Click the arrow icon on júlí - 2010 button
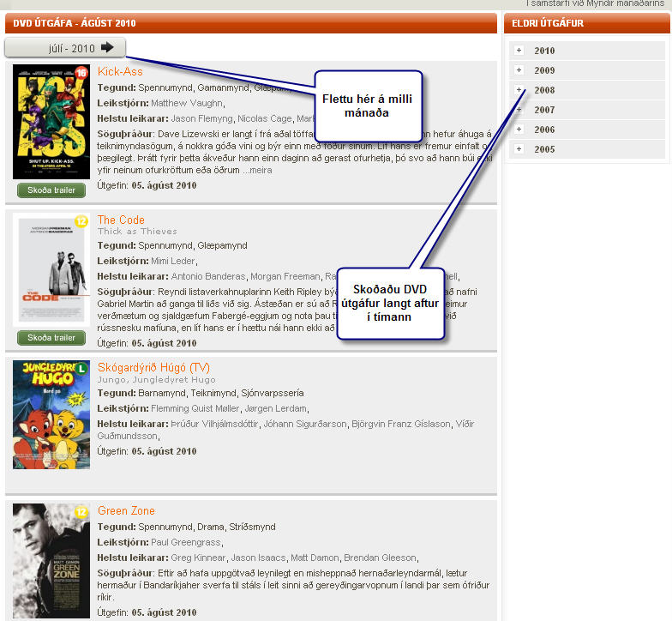Screen dimensions: 672x621 [107, 48]
